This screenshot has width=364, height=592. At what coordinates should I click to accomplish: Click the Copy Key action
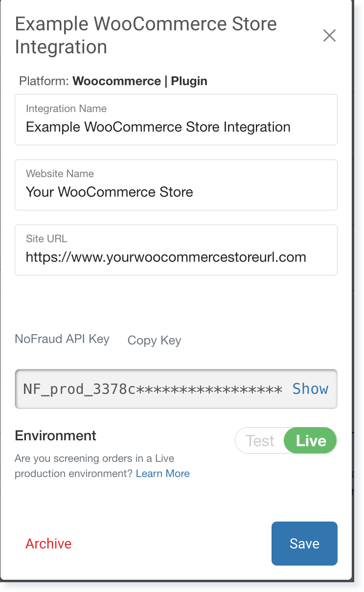[154, 340]
